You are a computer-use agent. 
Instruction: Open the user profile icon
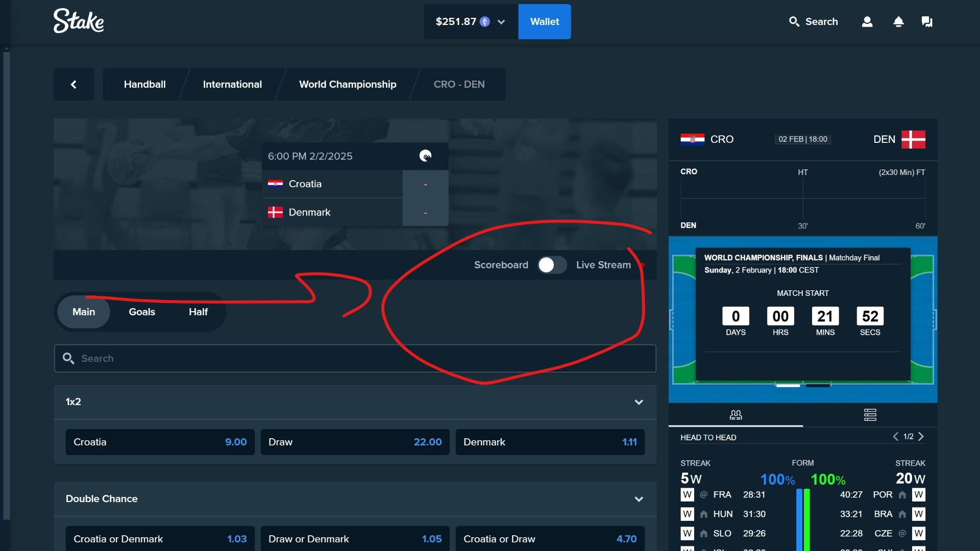[x=867, y=21]
